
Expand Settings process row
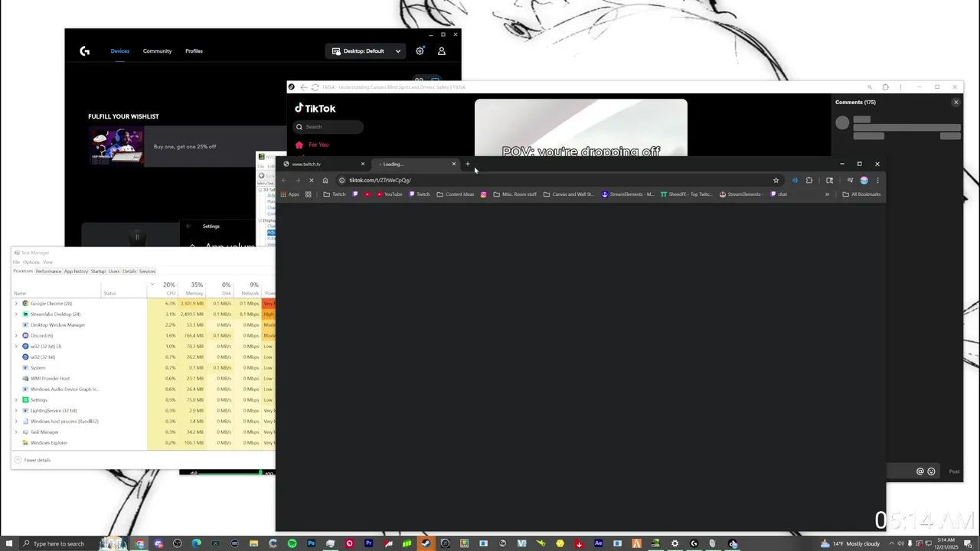tap(16, 400)
